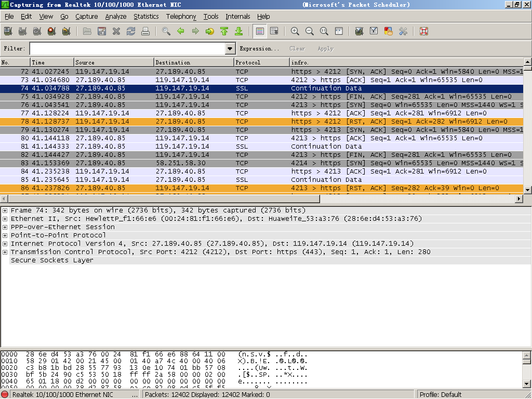The height and width of the screenshot is (399, 532).
Task: Sort by the Source column header
Action: click(114, 62)
